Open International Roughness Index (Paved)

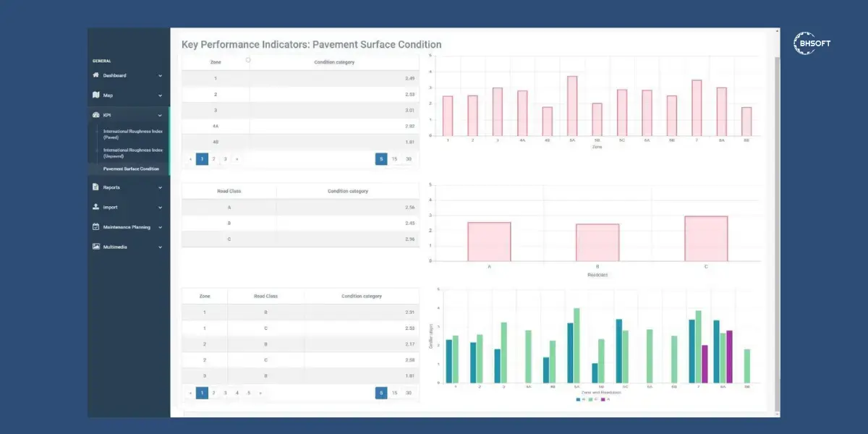pos(132,134)
